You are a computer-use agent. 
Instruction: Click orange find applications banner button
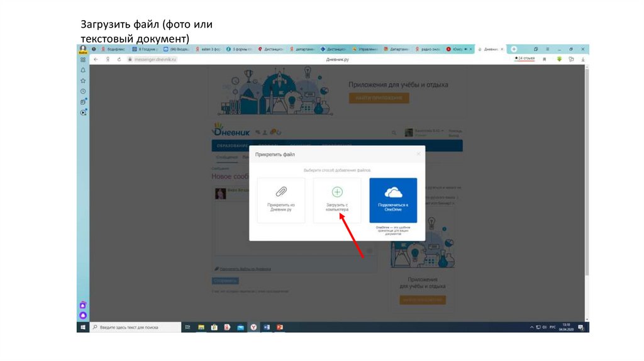[x=379, y=98]
